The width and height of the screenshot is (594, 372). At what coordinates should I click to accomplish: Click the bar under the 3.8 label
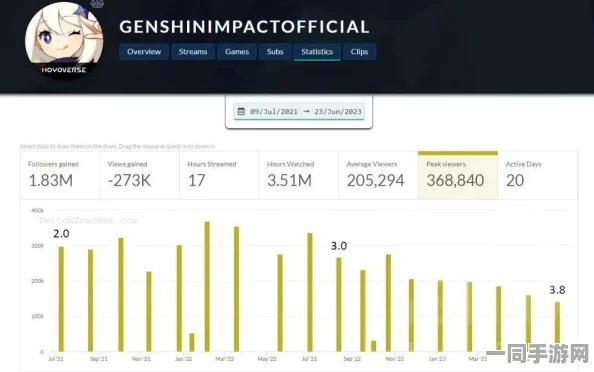pyautogui.click(x=557, y=327)
